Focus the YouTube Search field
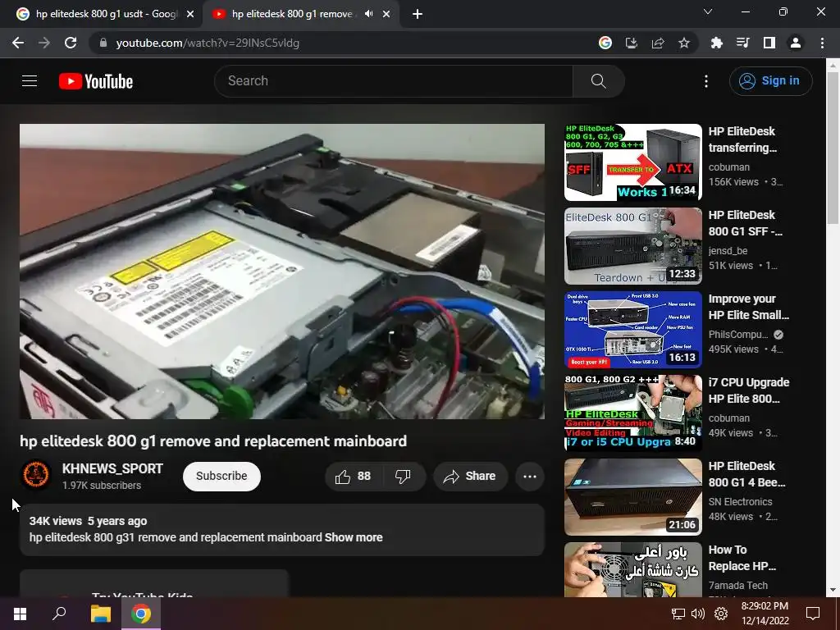The width and height of the screenshot is (840, 630). tap(394, 81)
